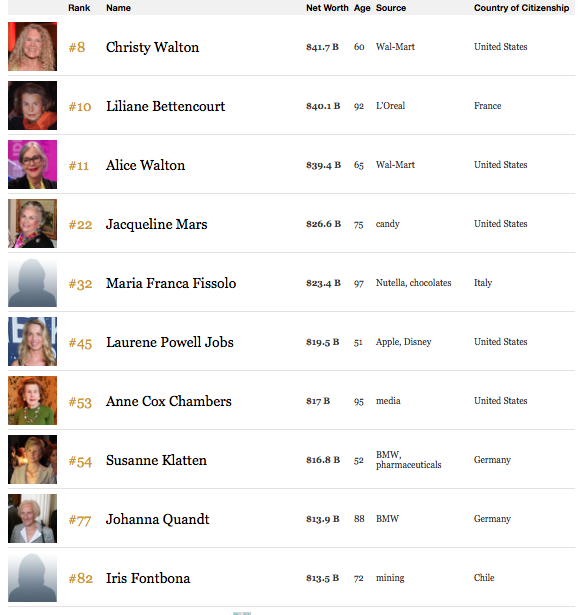Open the Liliane Bettencourt name link

165,106
